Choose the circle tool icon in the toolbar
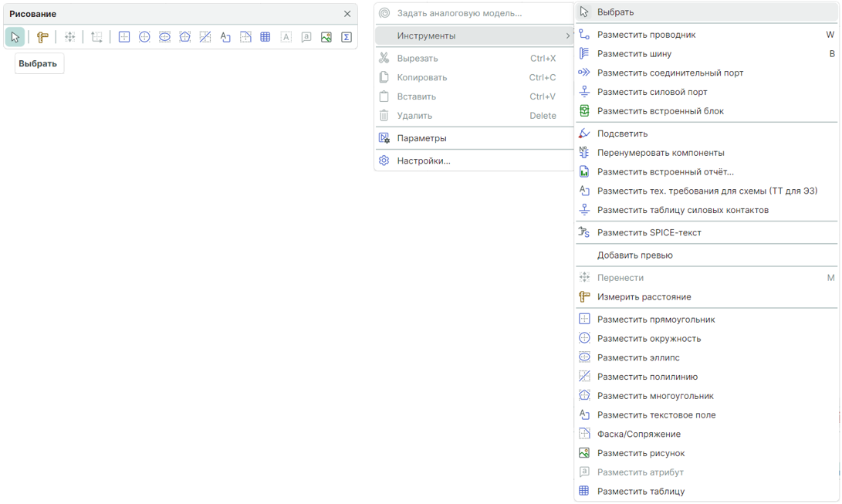The height and width of the screenshot is (504, 842). [144, 37]
